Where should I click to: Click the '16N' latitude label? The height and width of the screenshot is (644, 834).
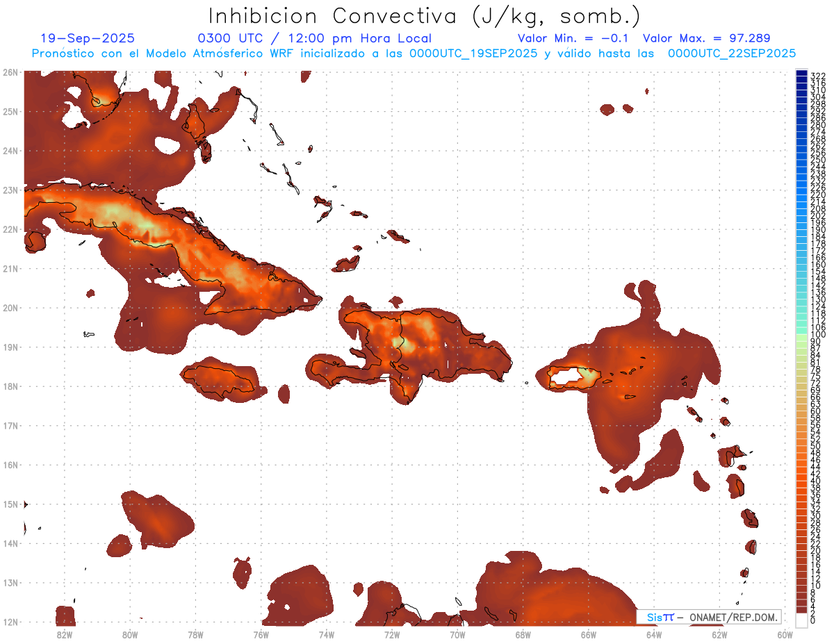pos(10,465)
